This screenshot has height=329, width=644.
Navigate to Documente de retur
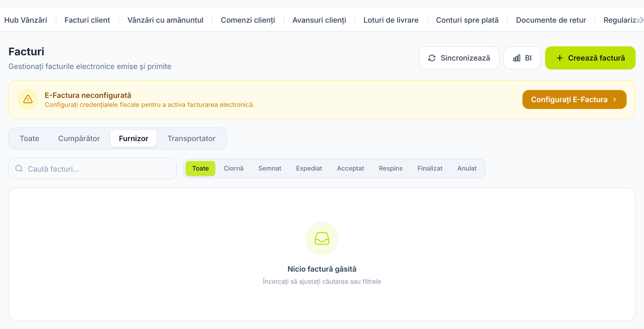551,20
